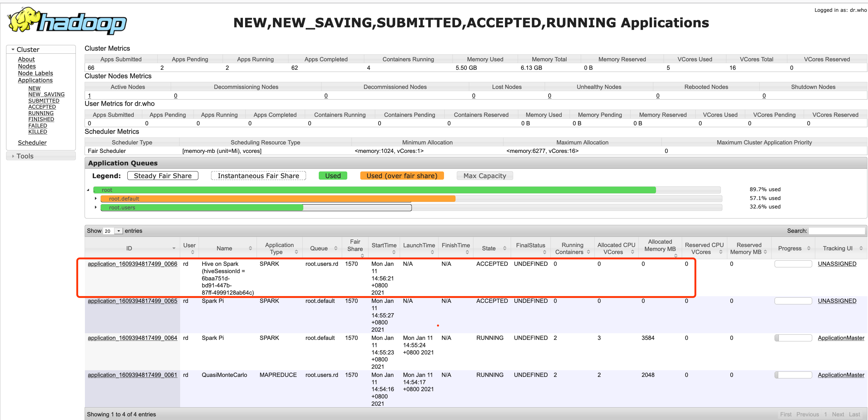Sort by Application Type column
This screenshot has height=420, width=868.
(279, 248)
